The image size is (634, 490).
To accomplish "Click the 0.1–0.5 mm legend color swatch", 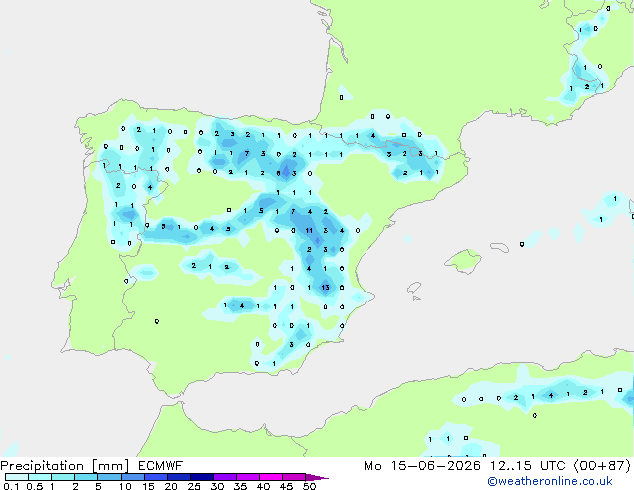I will (17, 477).
